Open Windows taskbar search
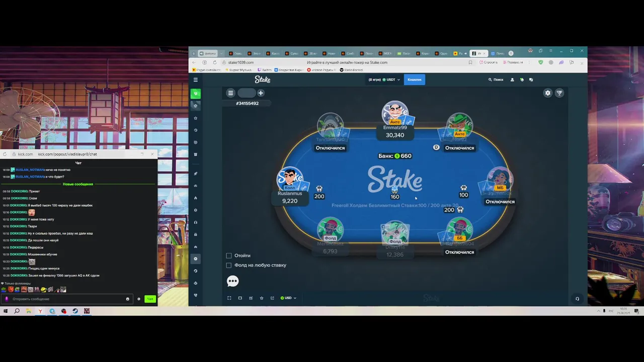This screenshot has width=644, height=362. pyautogui.click(x=17, y=311)
